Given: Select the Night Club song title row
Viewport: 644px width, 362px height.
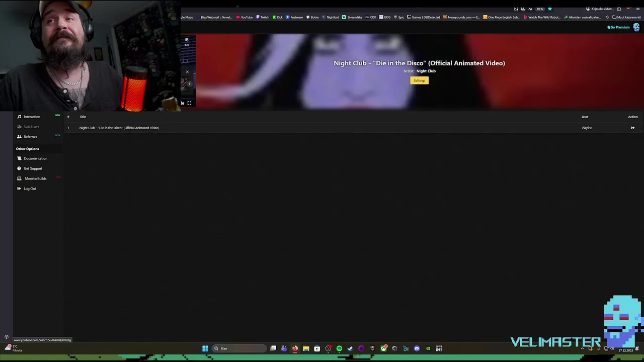Looking at the screenshot, I should 119,128.
